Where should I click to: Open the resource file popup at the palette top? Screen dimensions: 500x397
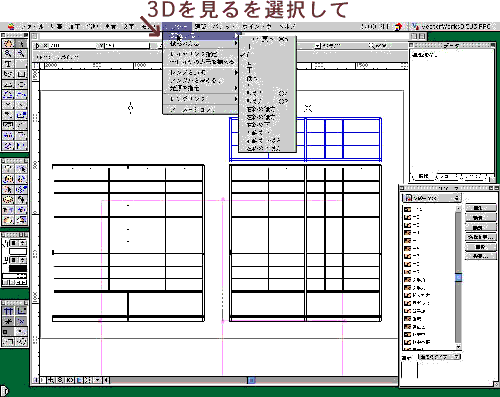click(x=432, y=198)
